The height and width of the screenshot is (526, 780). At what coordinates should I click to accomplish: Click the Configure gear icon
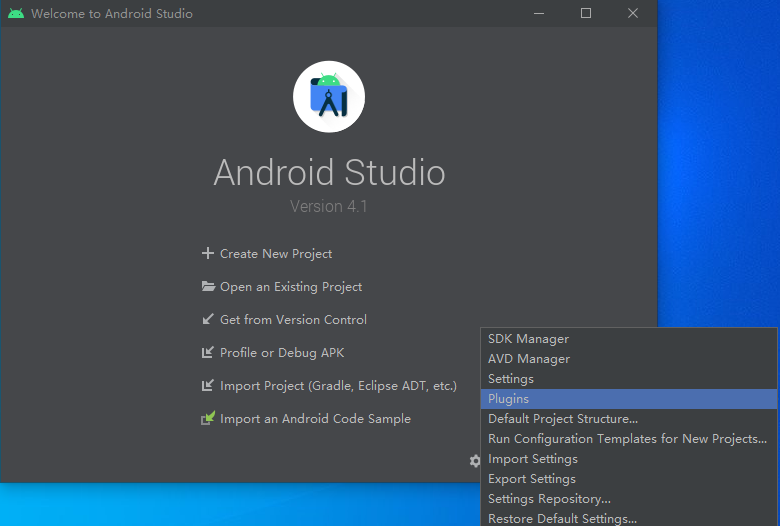[475, 461]
